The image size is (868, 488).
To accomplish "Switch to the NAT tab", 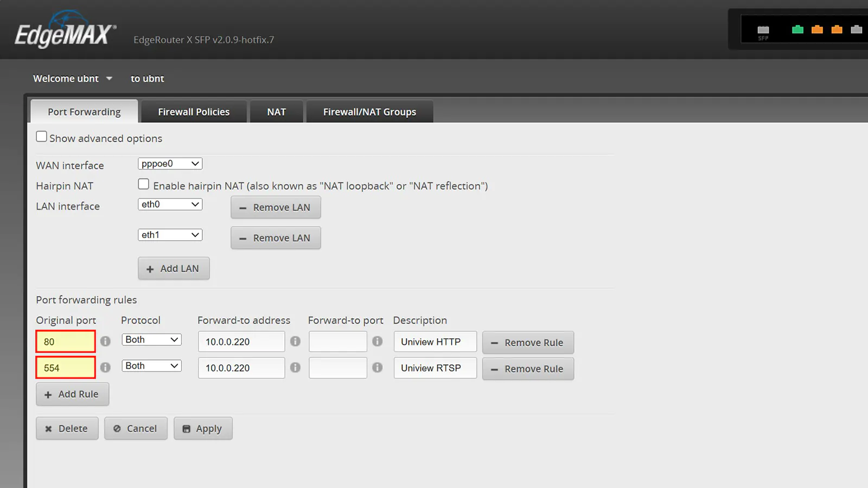I will pyautogui.click(x=276, y=112).
